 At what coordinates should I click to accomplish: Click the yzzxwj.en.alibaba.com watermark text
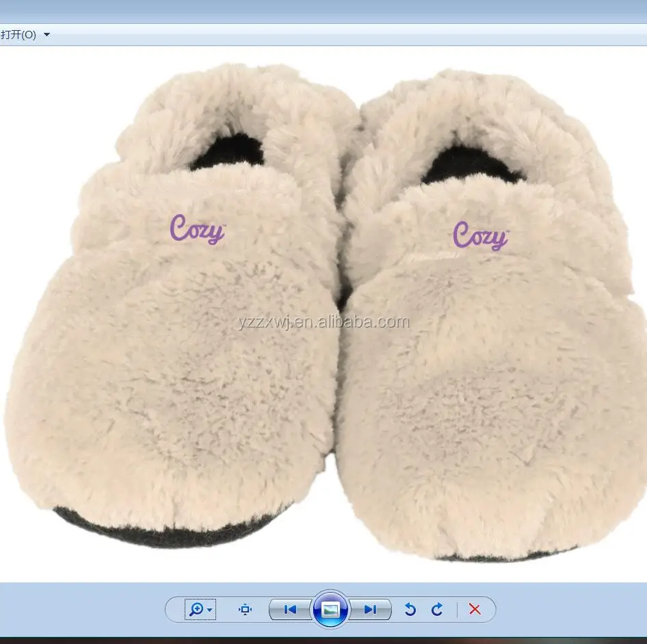click(323, 322)
